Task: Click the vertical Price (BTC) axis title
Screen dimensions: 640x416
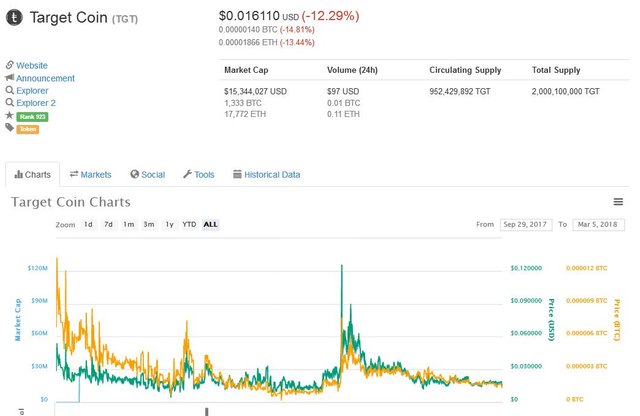Action: [x=617, y=320]
